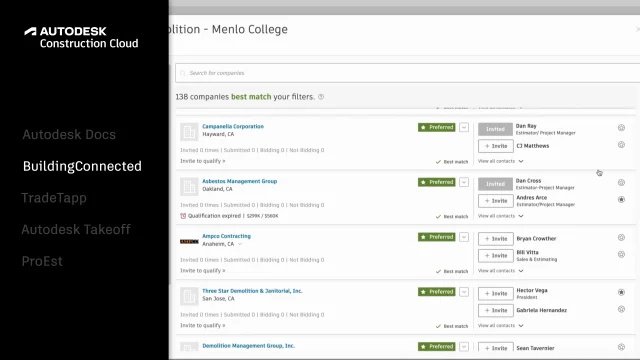Select TradeTapp in side list

pyautogui.click(x=54, y=198)
